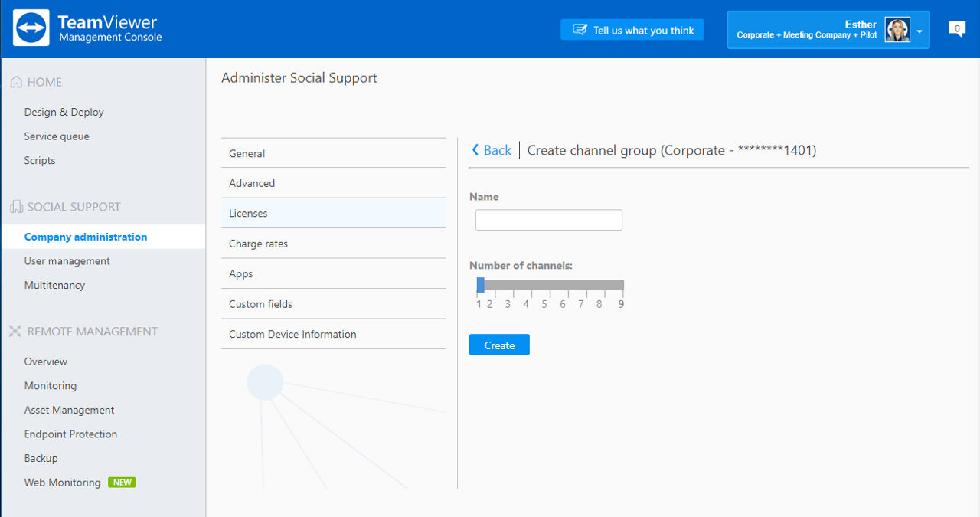Open the General settings tab
This screenshot has height=517, width=980.
(333, 153)
